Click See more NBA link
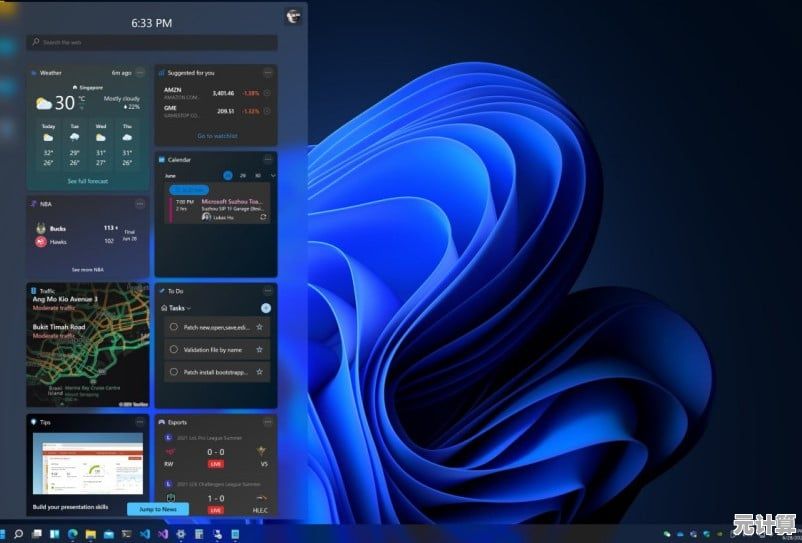 87,269
